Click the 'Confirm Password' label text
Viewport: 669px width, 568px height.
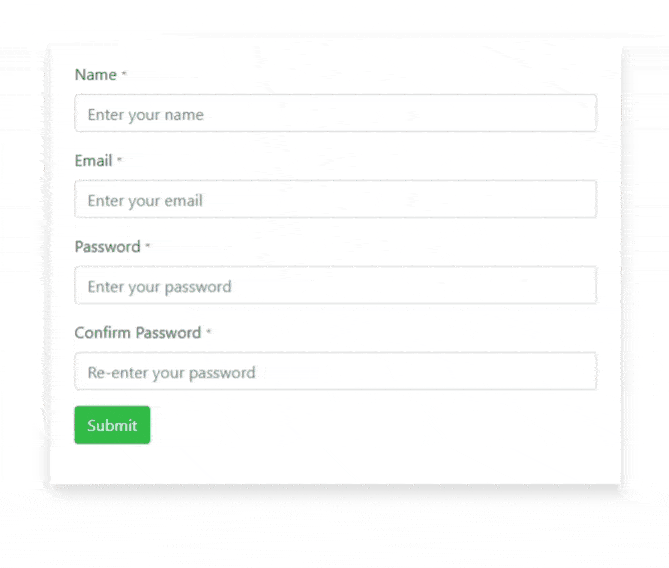click(137, 333)
